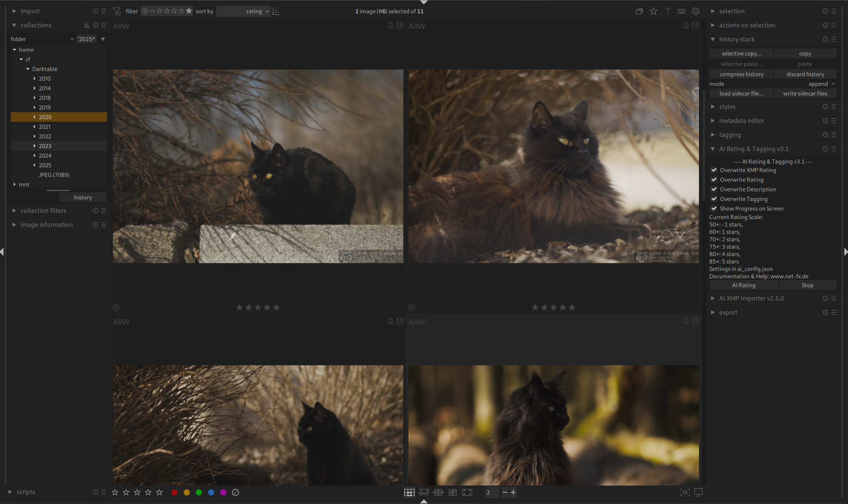Image resolution: width=848 pixels, height=504 pixels.
Task: Click the AI Rating button
Action: click(743, 285)
